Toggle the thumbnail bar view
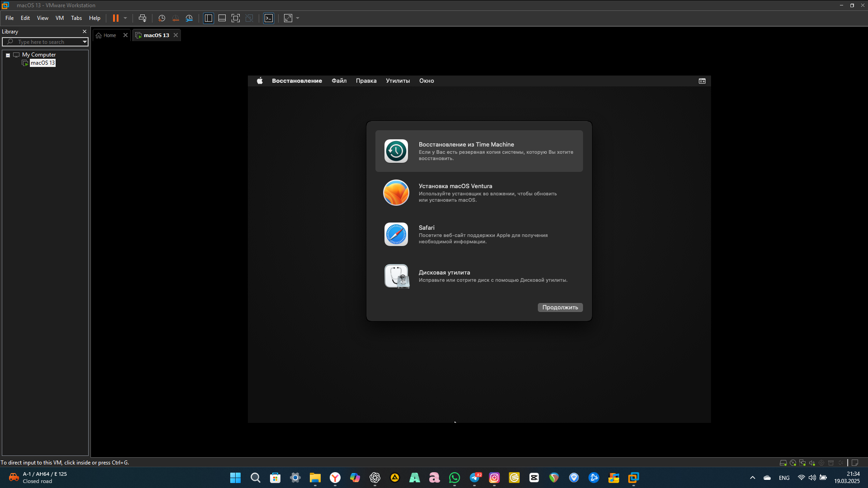The image size is (868, 488). (x=222, y=18)
